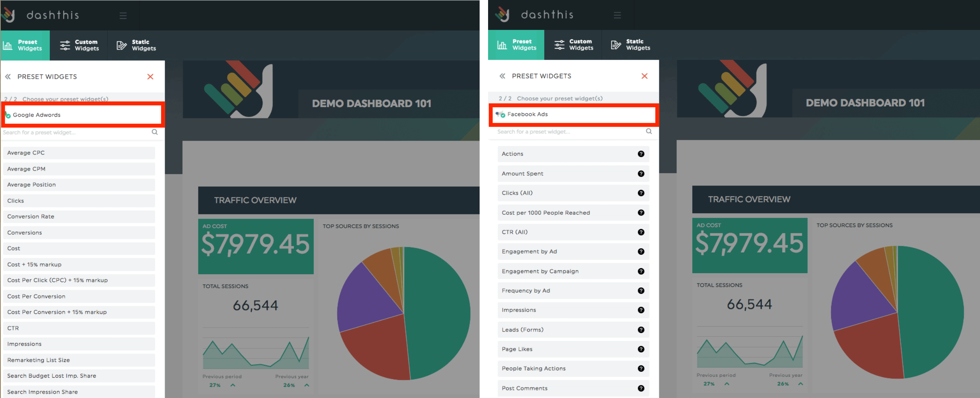
Task: Click hamburger menu icon in right screenshot
Action: point(617,15)
